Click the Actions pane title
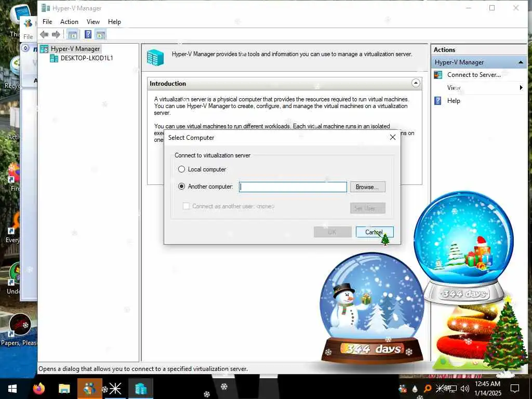The width and height of the screenshot is (532, 399). [445, 49]
